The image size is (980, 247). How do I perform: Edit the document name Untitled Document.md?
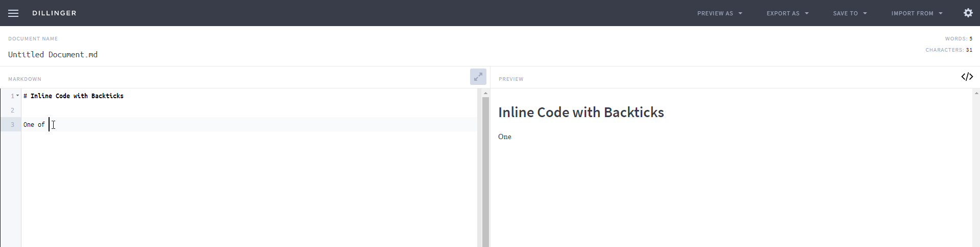coord(53,55)
